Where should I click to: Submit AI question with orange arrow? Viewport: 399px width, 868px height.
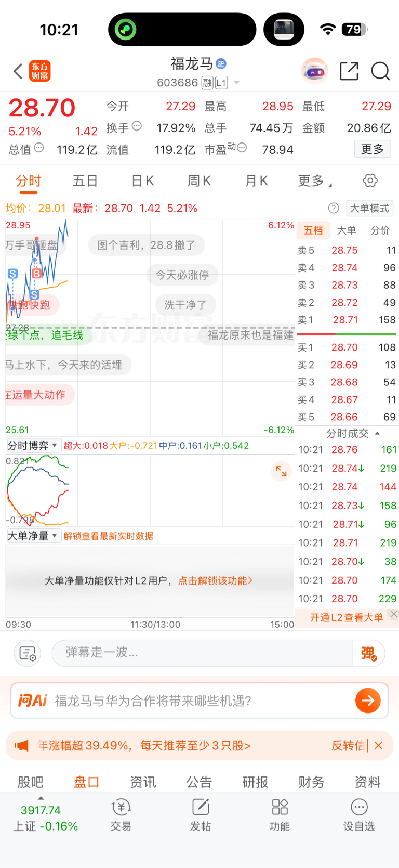point(368,701)
